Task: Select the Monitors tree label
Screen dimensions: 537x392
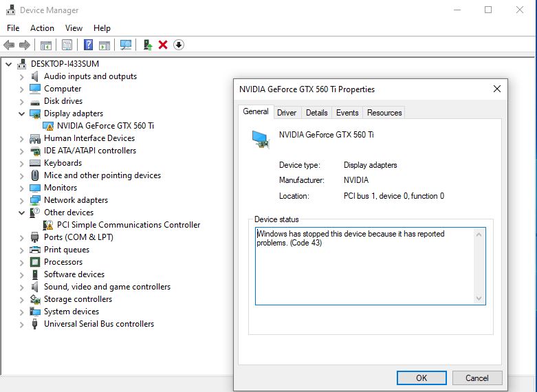Action: [61, 188]
